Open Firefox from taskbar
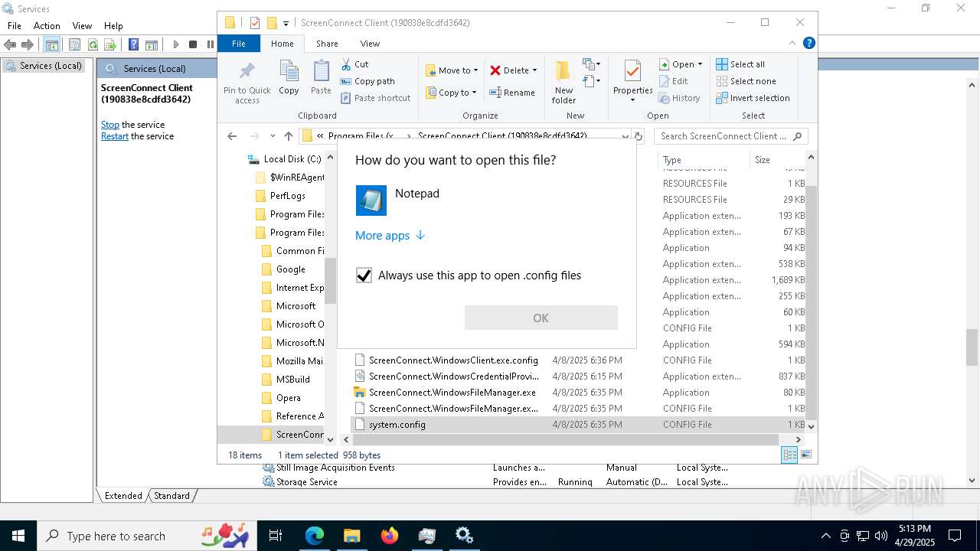Image resolution: width=980 pixels, height=551 pixels. [x=390, y=536]
